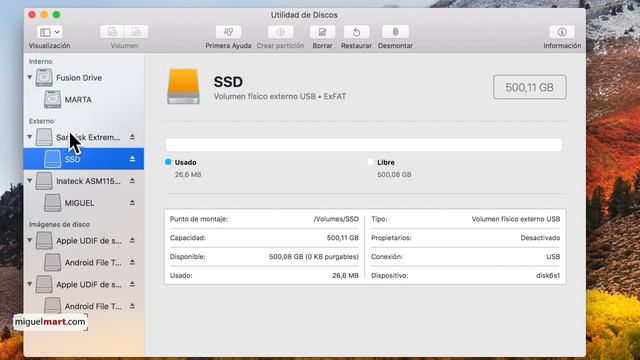Click the Borrar toolbar icon
640x360 pixels.
(x=322, y=32)
